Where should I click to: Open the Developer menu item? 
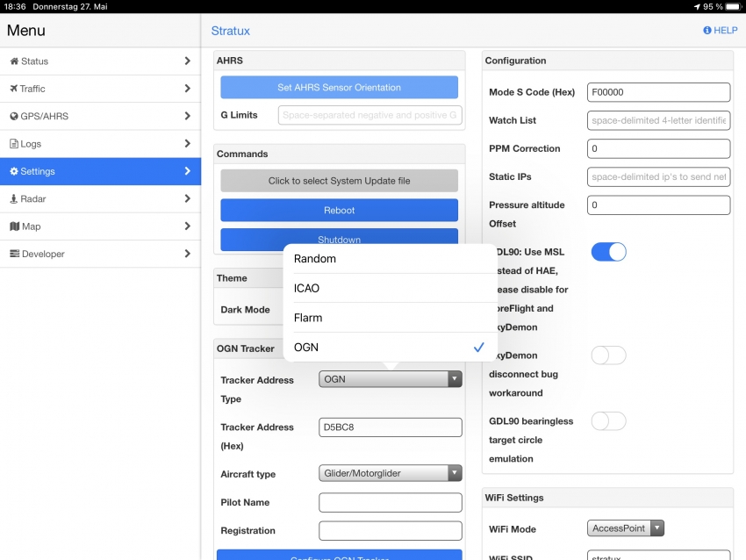[x=100, y=254]
